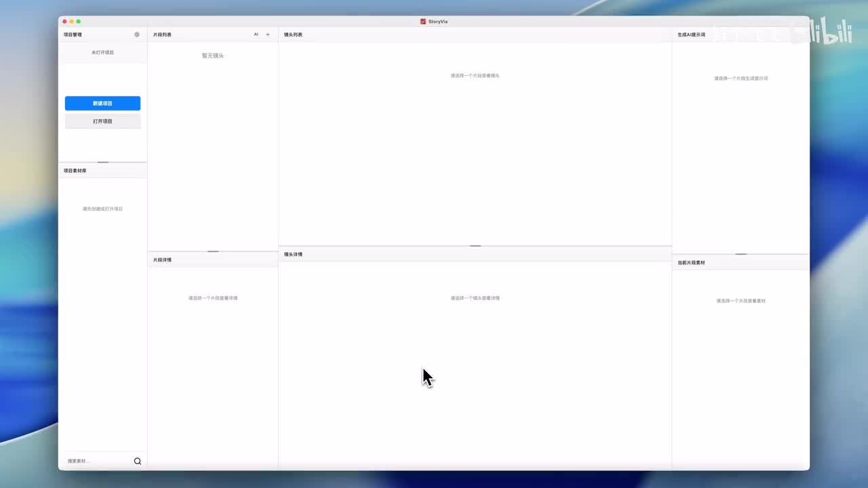868x488 pixels.
Task: Open settings gear in 项目管理 panel
Action: (137, 35)
